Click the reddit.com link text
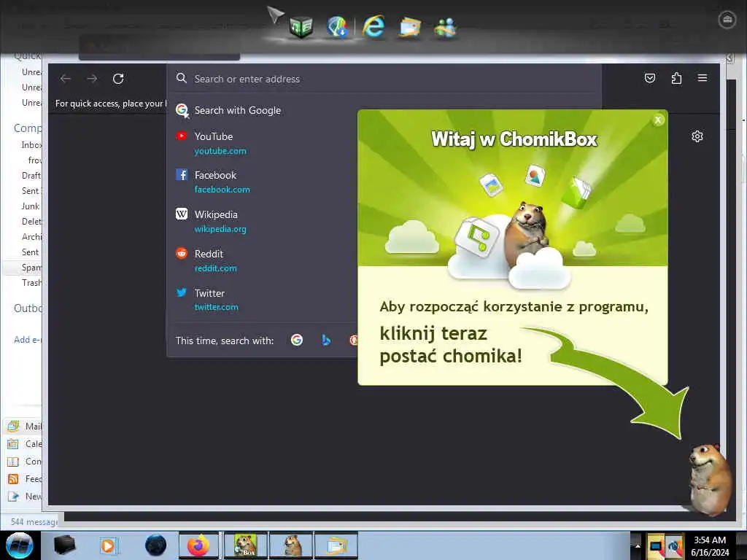747x560 pixels. click(x=215, y=268)
